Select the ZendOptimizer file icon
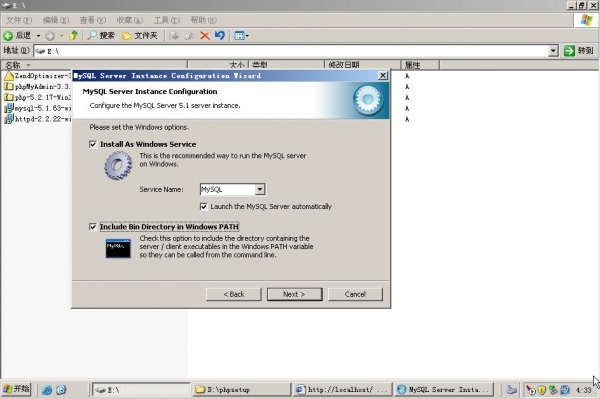 (x=8, y=76)
